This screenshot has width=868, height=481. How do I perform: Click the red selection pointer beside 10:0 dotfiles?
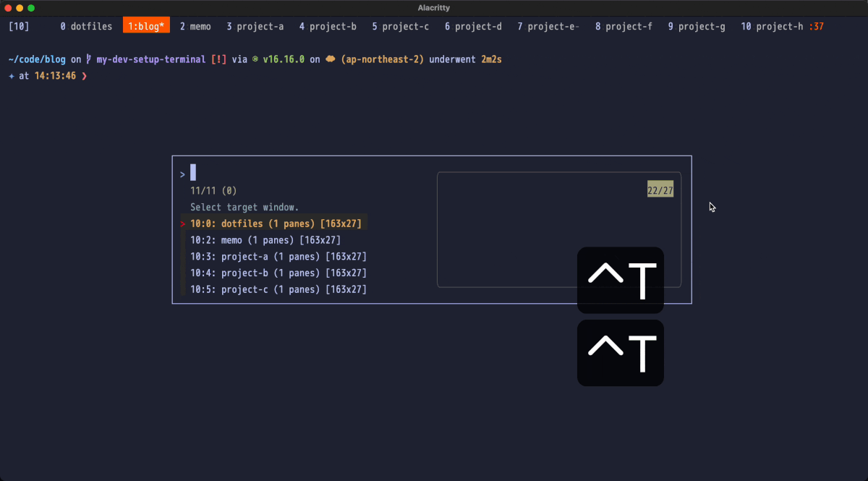(182, 224)
